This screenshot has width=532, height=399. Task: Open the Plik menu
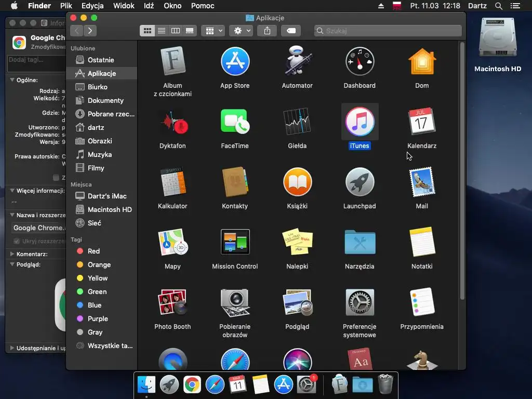coord(66,6)
